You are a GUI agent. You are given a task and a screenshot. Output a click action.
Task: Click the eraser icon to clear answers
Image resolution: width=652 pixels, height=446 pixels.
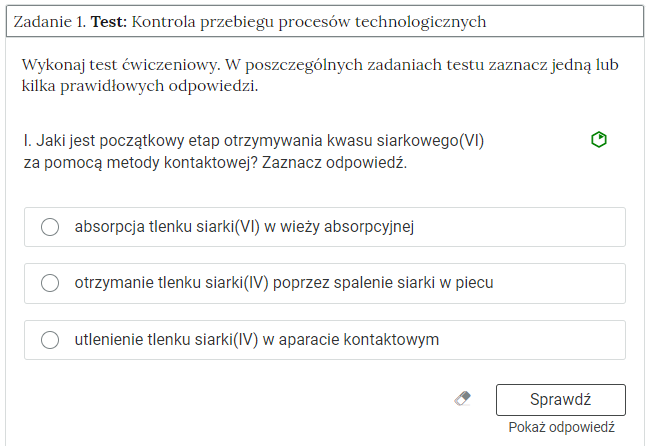pos(461,399)
